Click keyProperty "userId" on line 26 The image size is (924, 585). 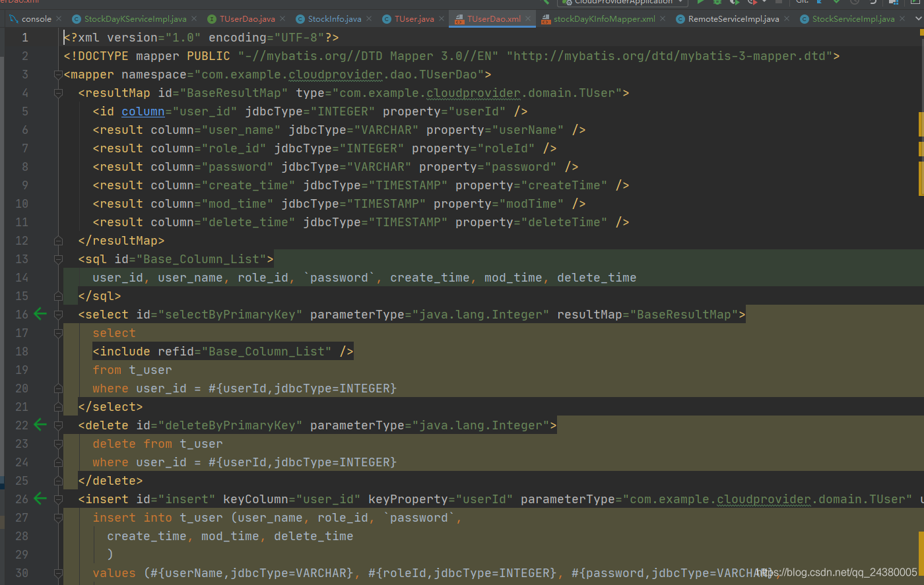[484, 499]
